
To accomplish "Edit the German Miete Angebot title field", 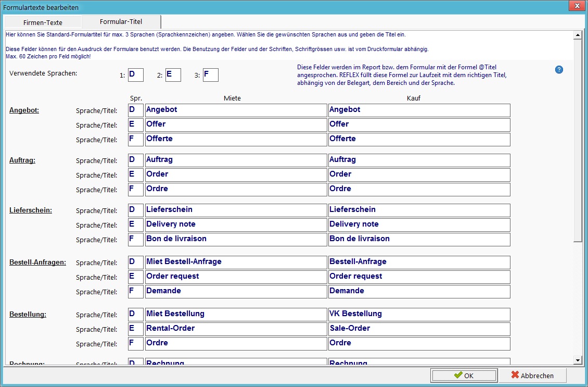I will coord(235,110).
